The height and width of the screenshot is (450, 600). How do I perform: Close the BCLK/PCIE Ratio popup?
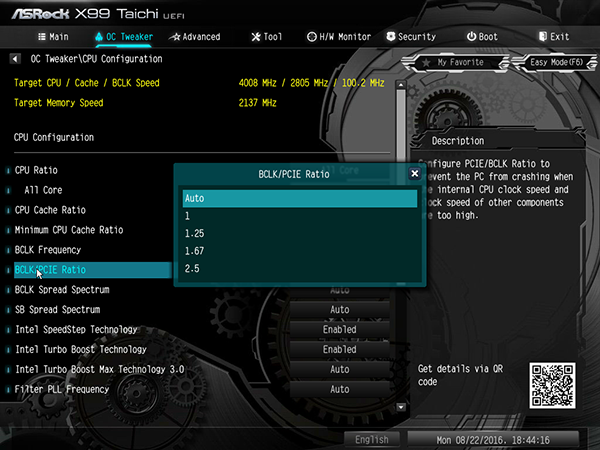[x=414, y=174]
